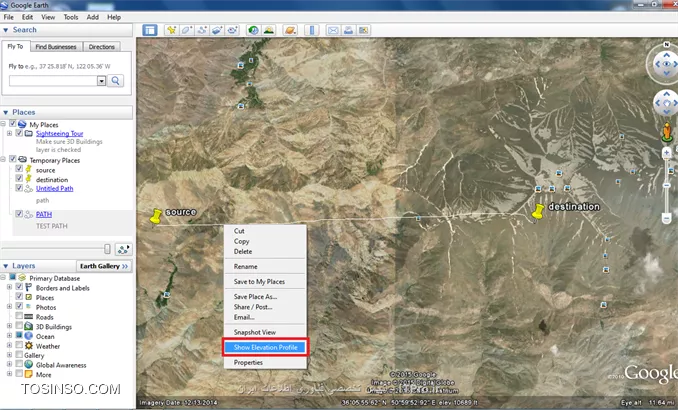Expand the Weather layer node

tap(10, 346)
